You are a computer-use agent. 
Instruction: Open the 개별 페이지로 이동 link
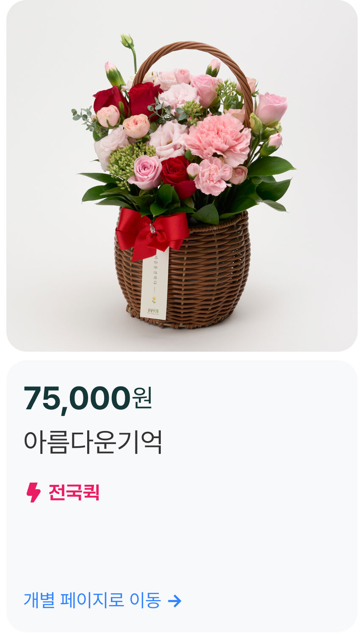(102, 600)
